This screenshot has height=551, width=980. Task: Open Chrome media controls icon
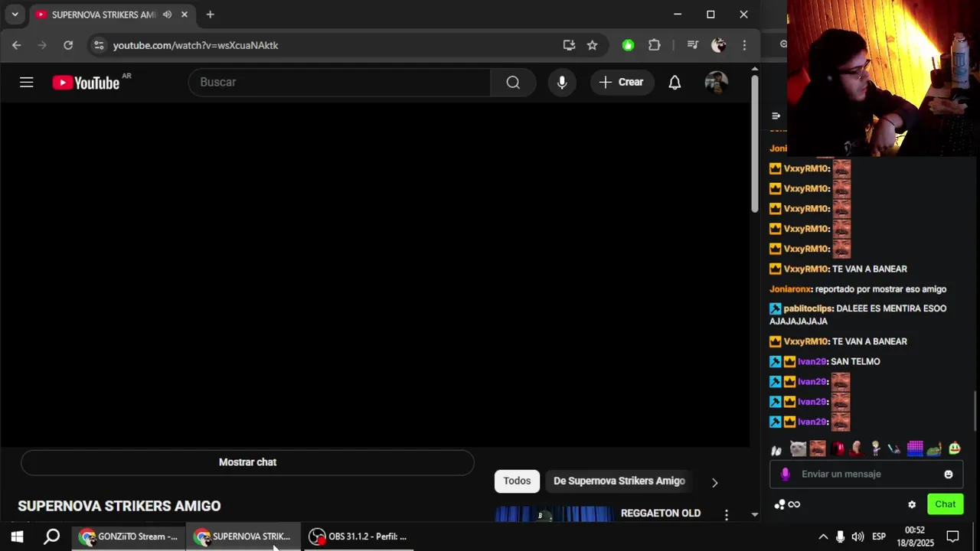693,45
